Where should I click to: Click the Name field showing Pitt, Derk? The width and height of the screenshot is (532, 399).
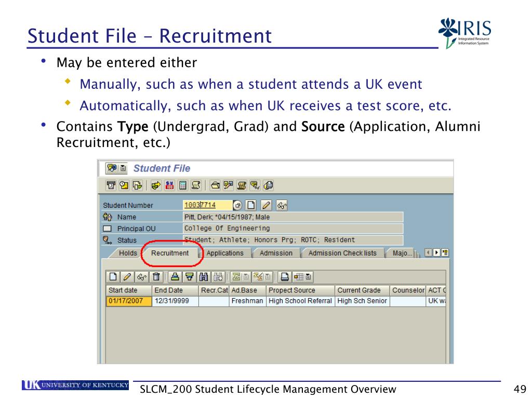[x=293, y=217]
